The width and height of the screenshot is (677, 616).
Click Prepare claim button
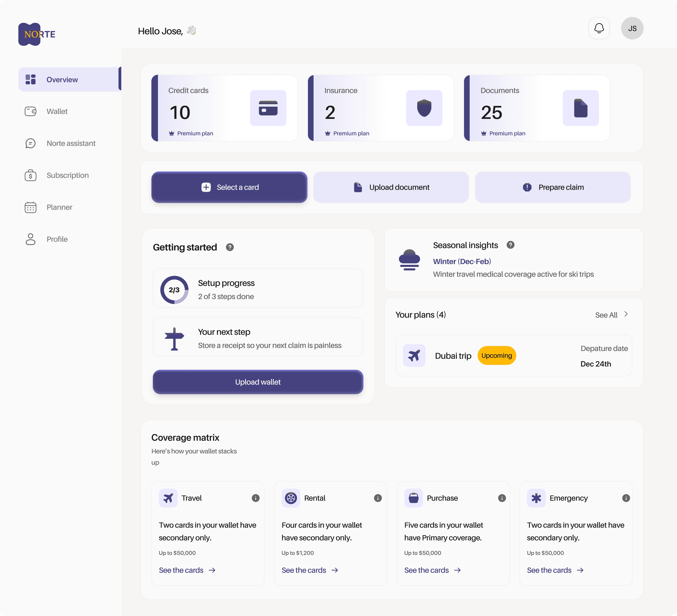pos(552,187)
